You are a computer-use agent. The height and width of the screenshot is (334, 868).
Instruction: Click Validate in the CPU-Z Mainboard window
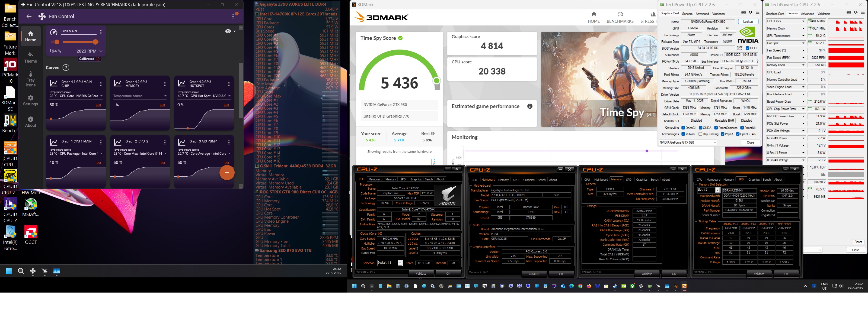tap(534, 274)
